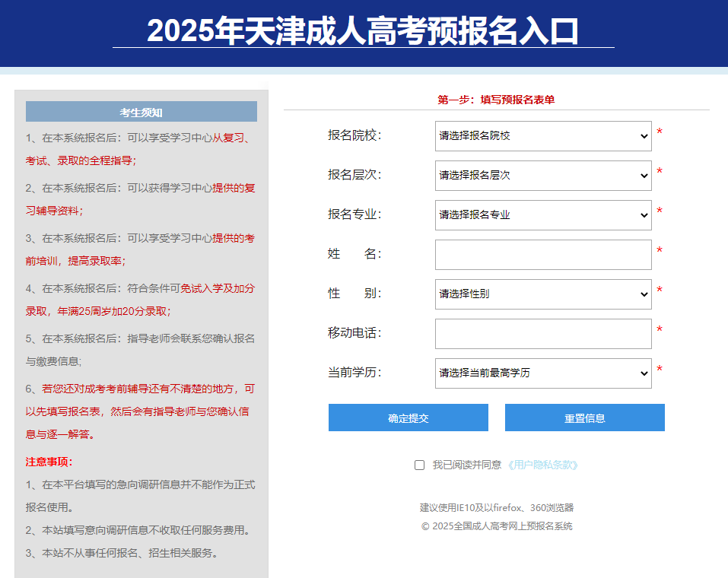Viewport: 728px width, 578px height.
Task: Expand the 性别 gender dropdown
Action: (543, 294)
